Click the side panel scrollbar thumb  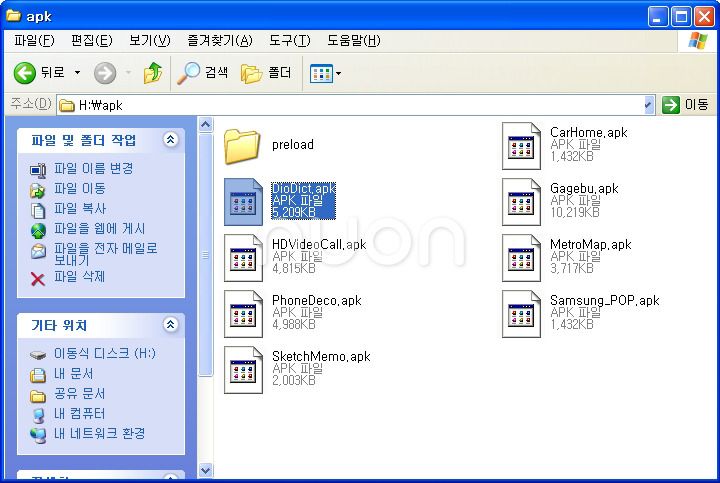pos(206,255)
